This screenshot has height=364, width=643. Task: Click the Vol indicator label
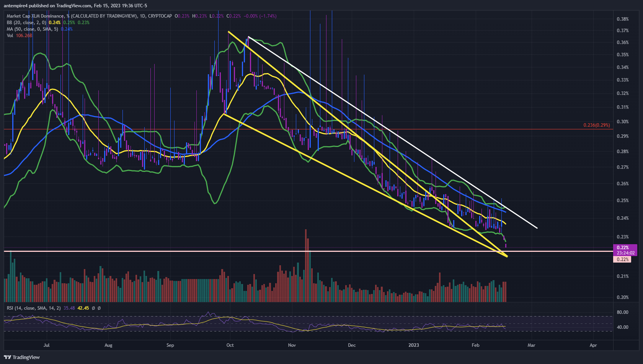point(10,36)
